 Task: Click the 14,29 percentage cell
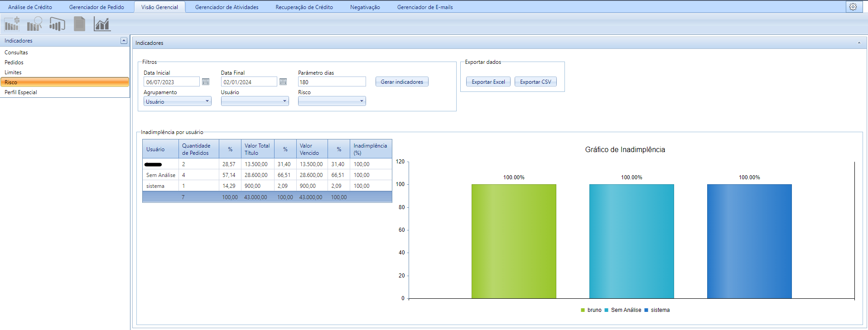pyautogui.click(x=229, y=186)
